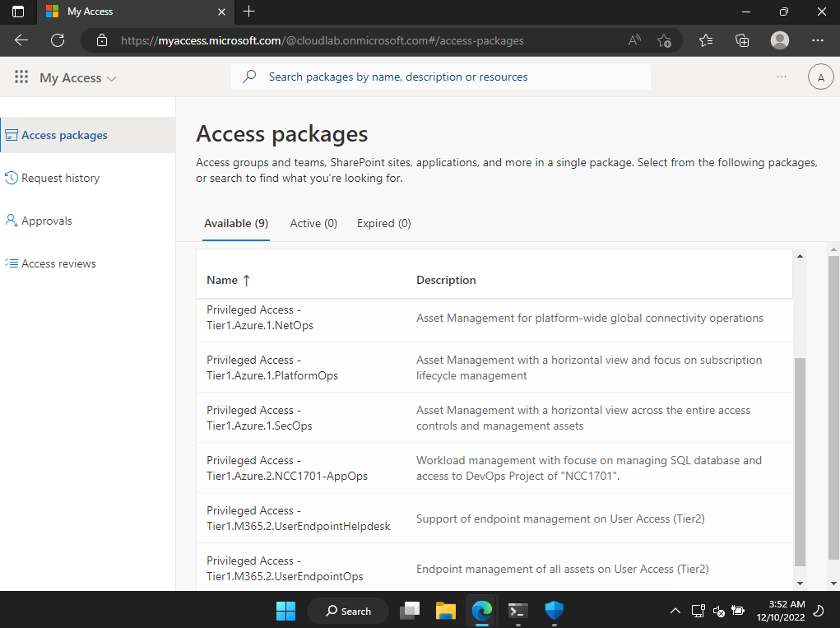The height and width of the screenshot is (628, 840).
Task: Switch to the Expired (0) tab
Action: [x=384, y=223]
